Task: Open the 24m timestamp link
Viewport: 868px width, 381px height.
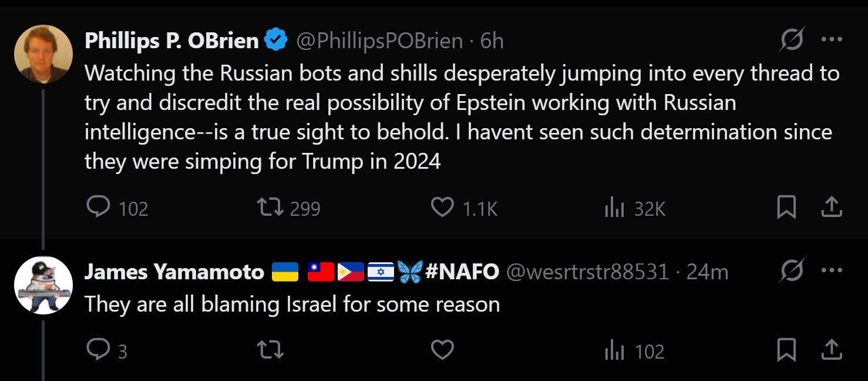Action: click(x=707, y=272)
